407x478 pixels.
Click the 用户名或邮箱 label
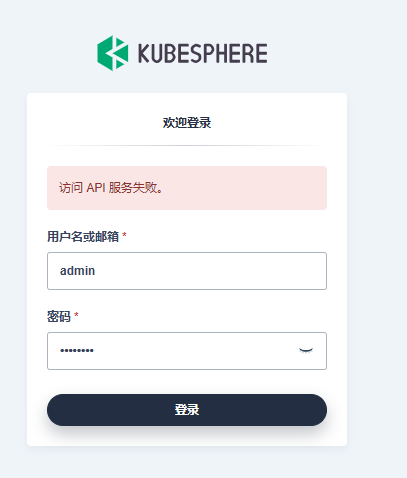click(x=83, y=237)
